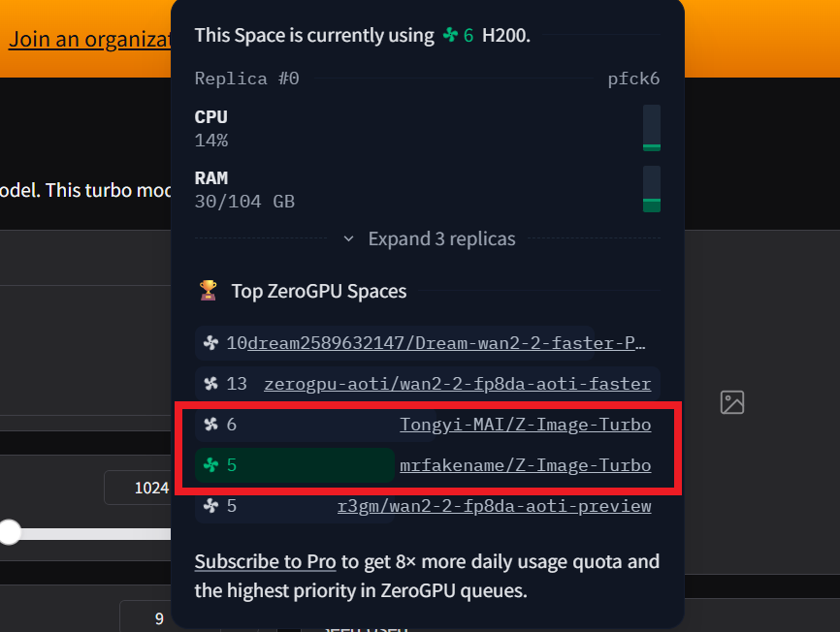840x632 pixels.
Task: Click the green fan icon in the usage header
Action: pyautogui.click(x=450, y=35)
